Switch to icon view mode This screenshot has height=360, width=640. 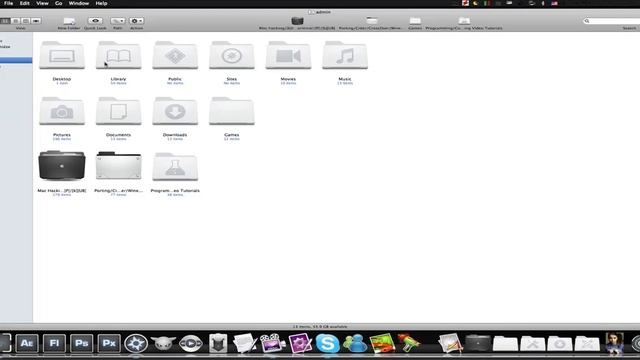pyautogui.click(x=5, y=21)
